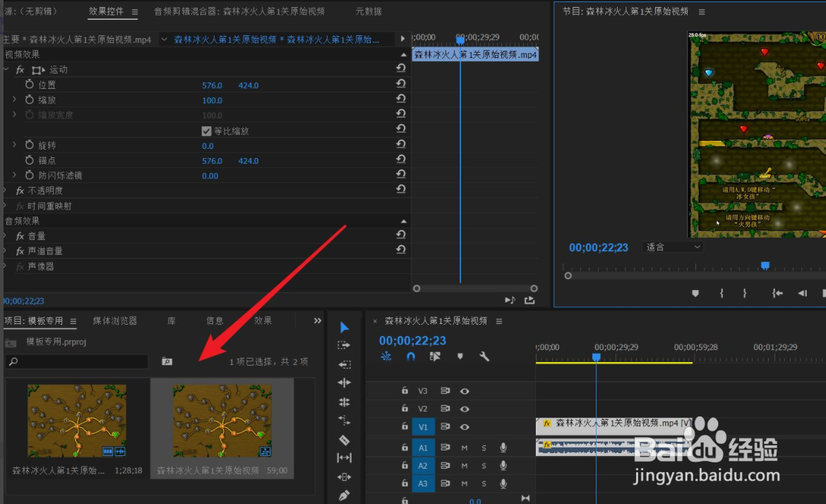Click the program monitor playhead marker
826x504 pixels.
[765, 265]
